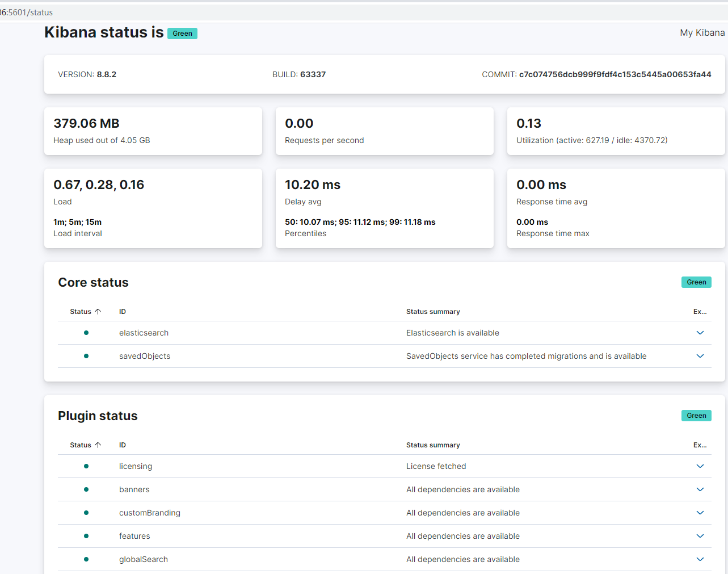Click the browser address bar URL
This screenshot has width=728, height=574.
(x=27, y=12)
